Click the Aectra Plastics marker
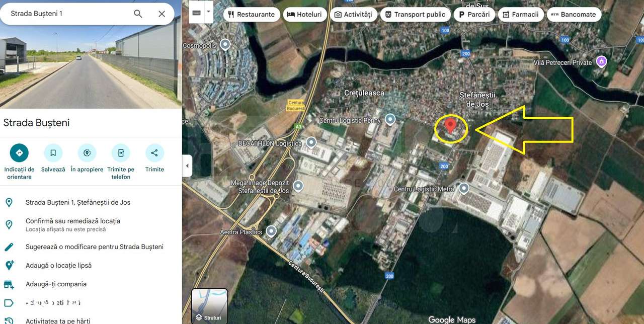The width and height of the screenshot is (644, 324). click(x=271, y=231)
